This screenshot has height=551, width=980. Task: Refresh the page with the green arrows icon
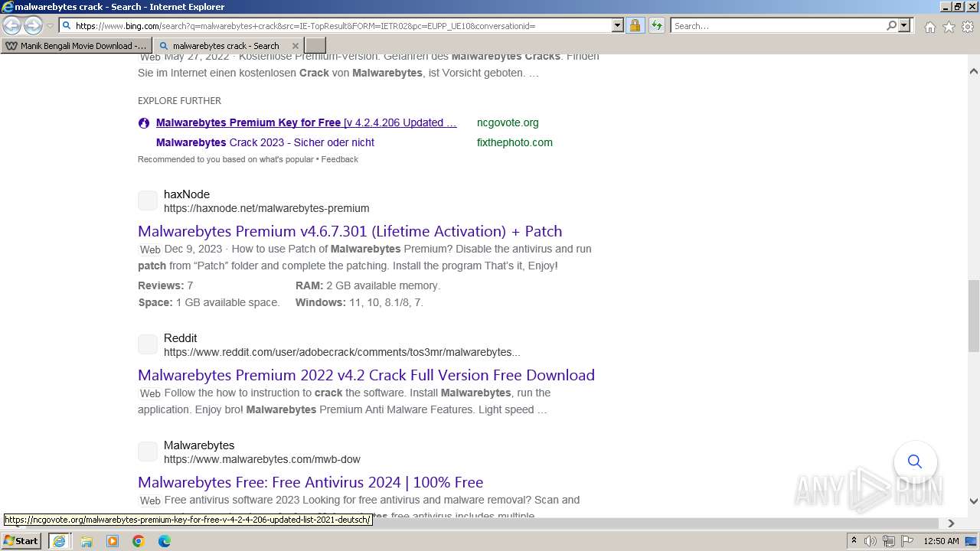pos(656,26)
